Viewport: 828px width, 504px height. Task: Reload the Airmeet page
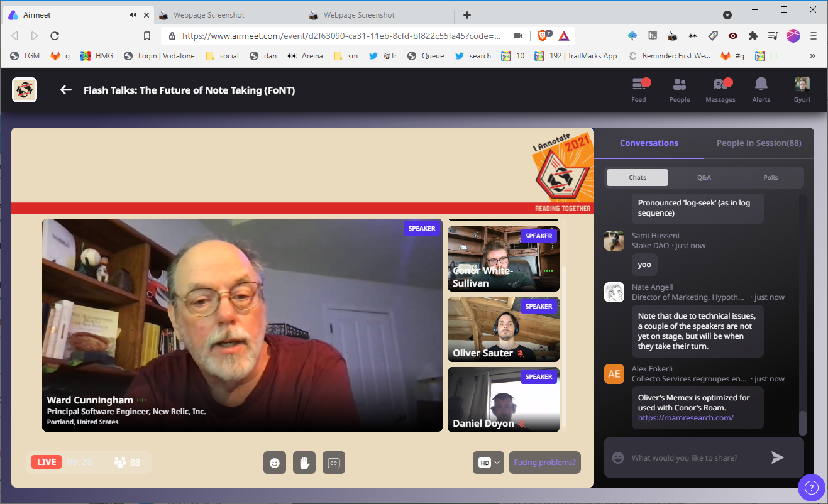(55, 36)
